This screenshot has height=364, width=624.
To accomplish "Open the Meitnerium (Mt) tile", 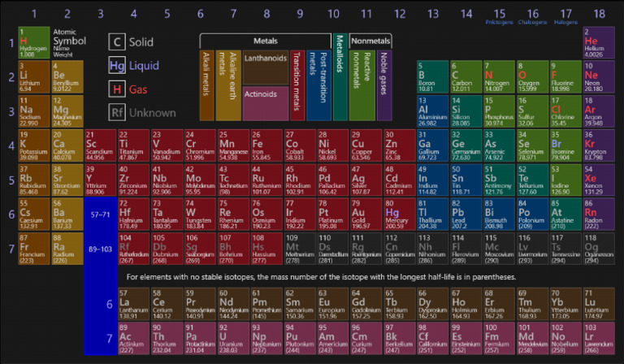I will click(x=300, y=249).
